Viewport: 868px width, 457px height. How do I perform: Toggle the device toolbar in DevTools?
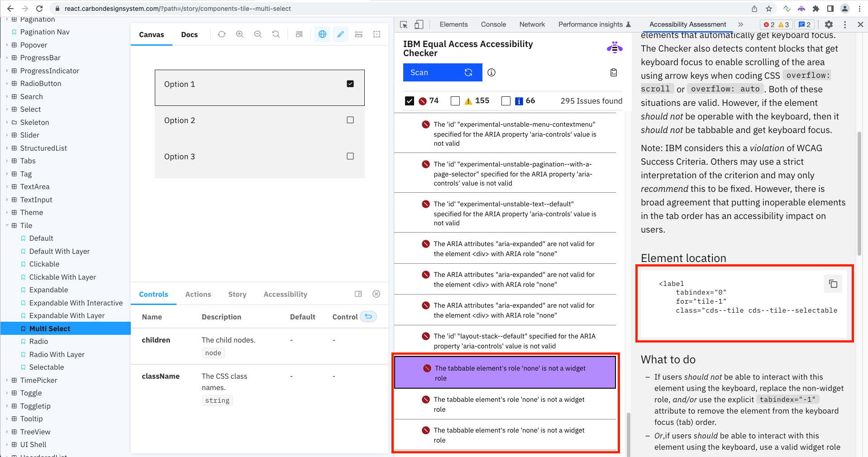pyautogui.click(x=419, y=24)
